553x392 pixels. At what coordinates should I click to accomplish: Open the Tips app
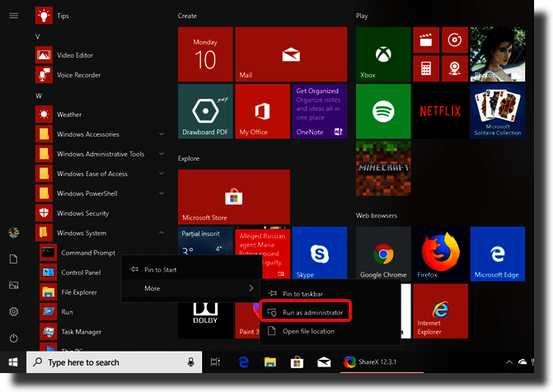tap(53, 16)
